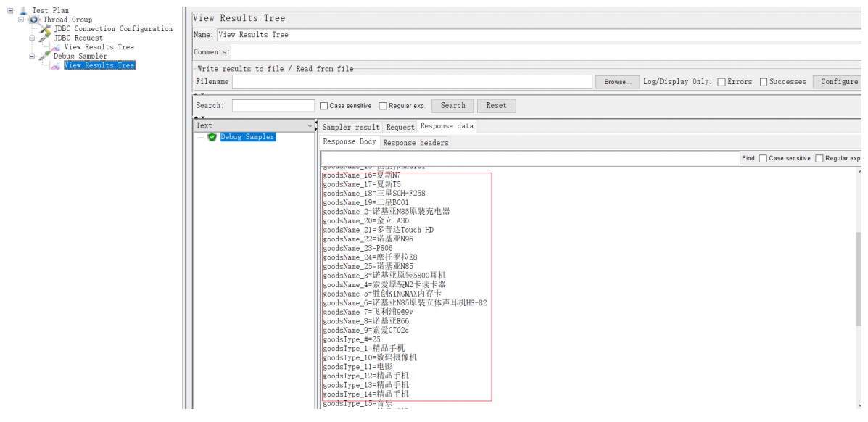Click the line goodsName_5=胜创KINGMAX内存卡
Screen dimensions: 868x422
click(x=382, y=294)
